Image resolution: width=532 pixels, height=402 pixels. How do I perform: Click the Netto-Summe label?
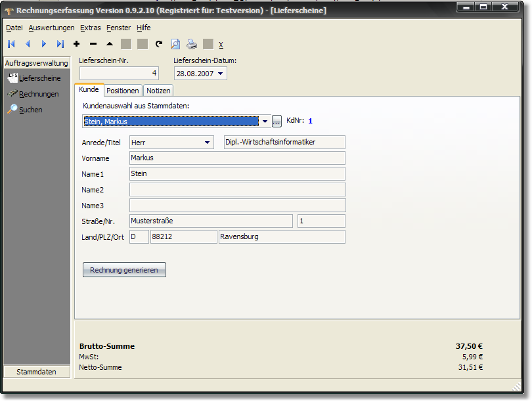click(x=100, y=367)
